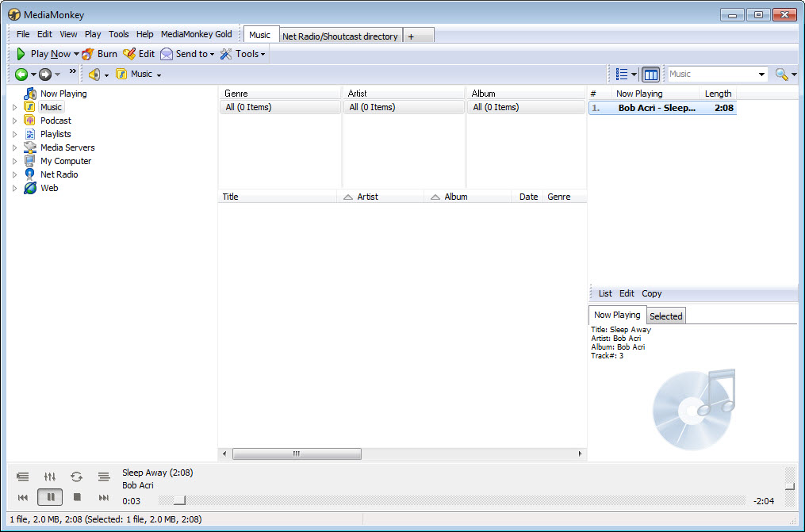Viewport: 805px width, 532px height.
Task: Click the Tools wrench icon in toolbar
Action: coord(226,54)
